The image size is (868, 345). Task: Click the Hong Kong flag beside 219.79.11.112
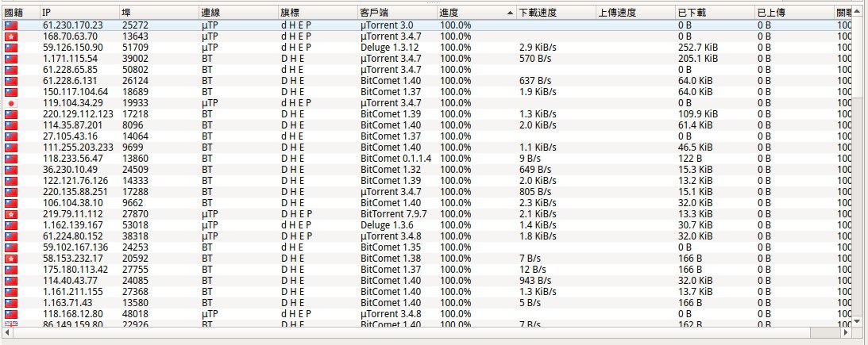pos(11,214)
